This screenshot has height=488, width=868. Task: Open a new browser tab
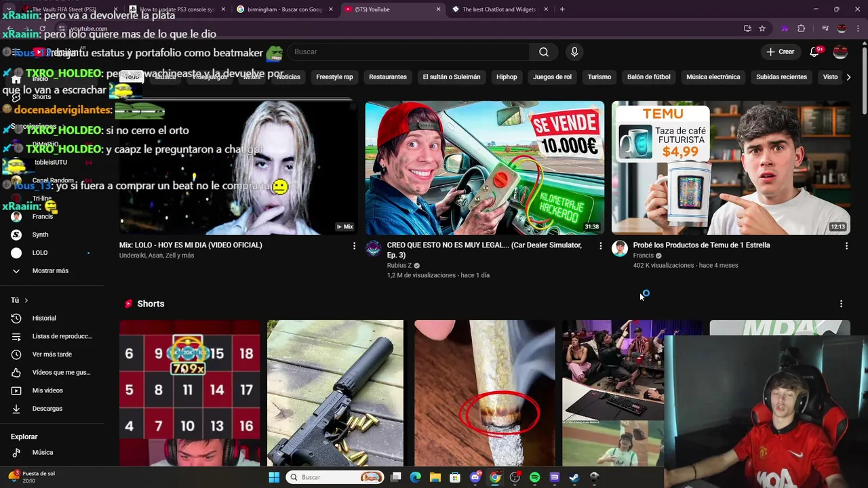click(x=562, y=9)
